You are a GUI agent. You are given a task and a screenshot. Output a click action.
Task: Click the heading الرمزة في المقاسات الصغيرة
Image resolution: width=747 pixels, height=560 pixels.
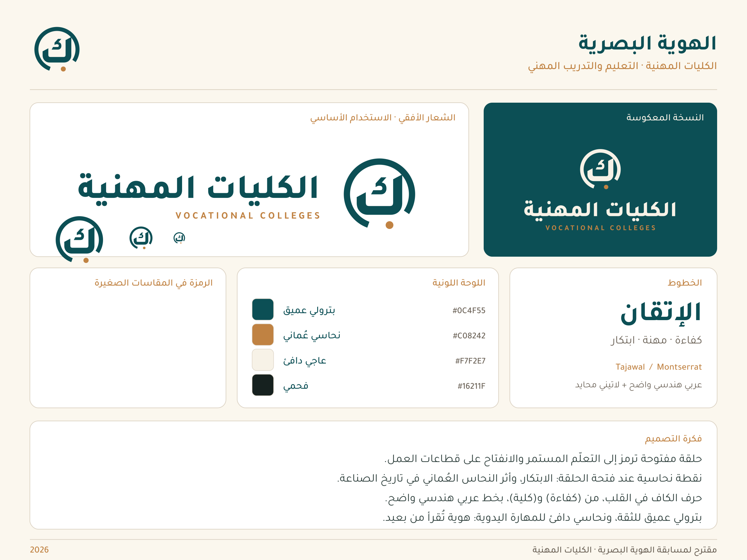(x=154, y=283)
